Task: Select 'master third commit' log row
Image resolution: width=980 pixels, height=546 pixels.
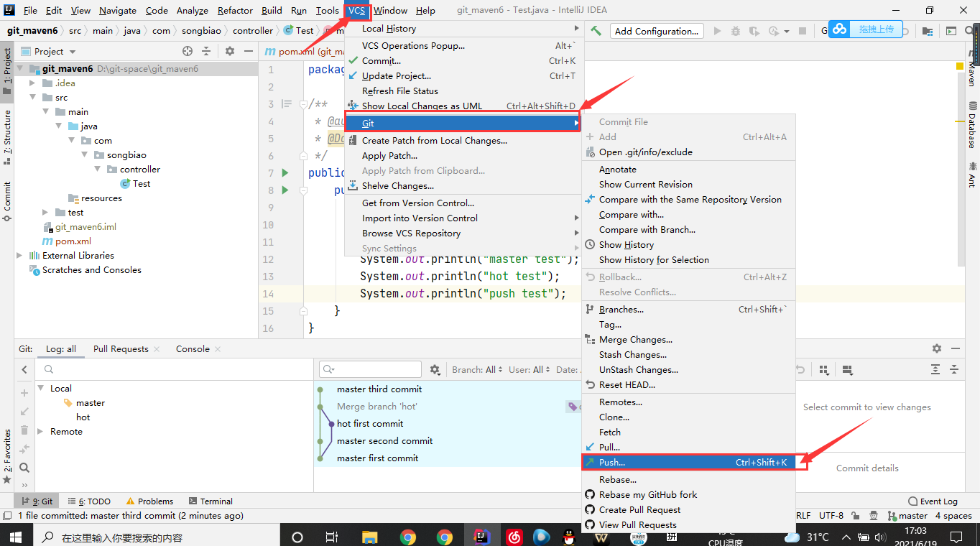Action: tap(379, 389)
